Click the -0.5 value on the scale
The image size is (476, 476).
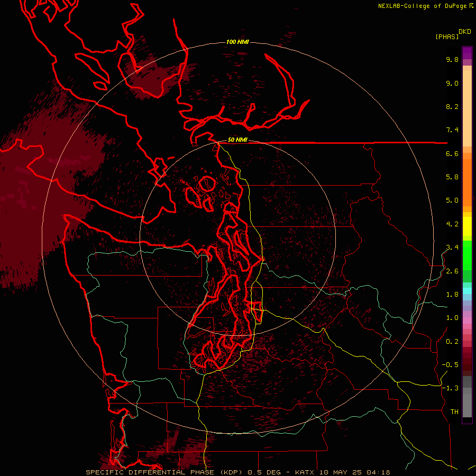[x=450, y=365]
